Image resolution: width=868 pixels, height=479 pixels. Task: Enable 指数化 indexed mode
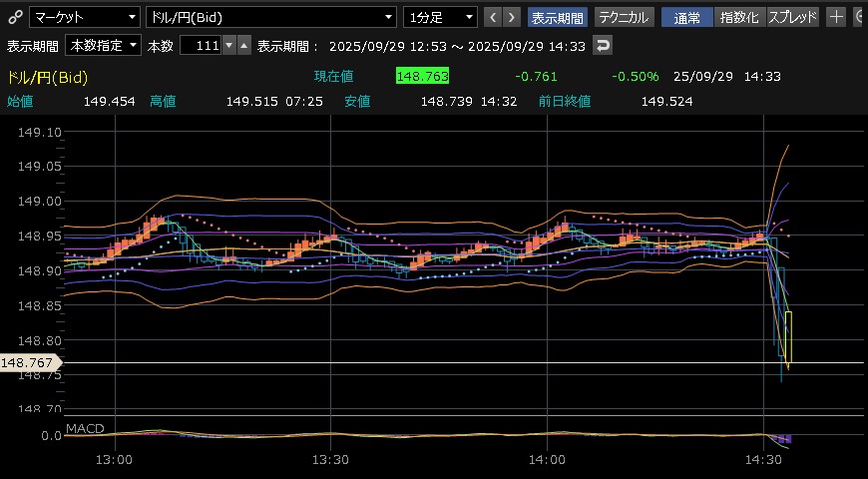(x=738, y=17)
